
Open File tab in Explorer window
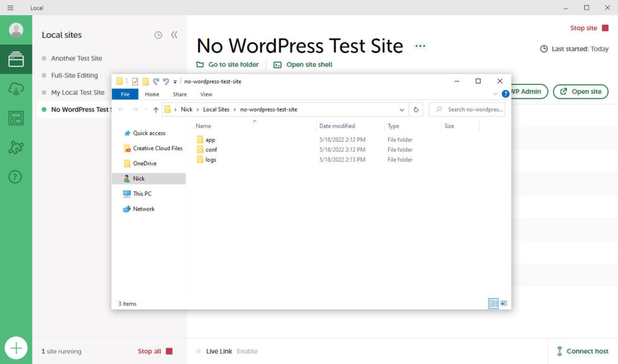(x=125, y=94)
